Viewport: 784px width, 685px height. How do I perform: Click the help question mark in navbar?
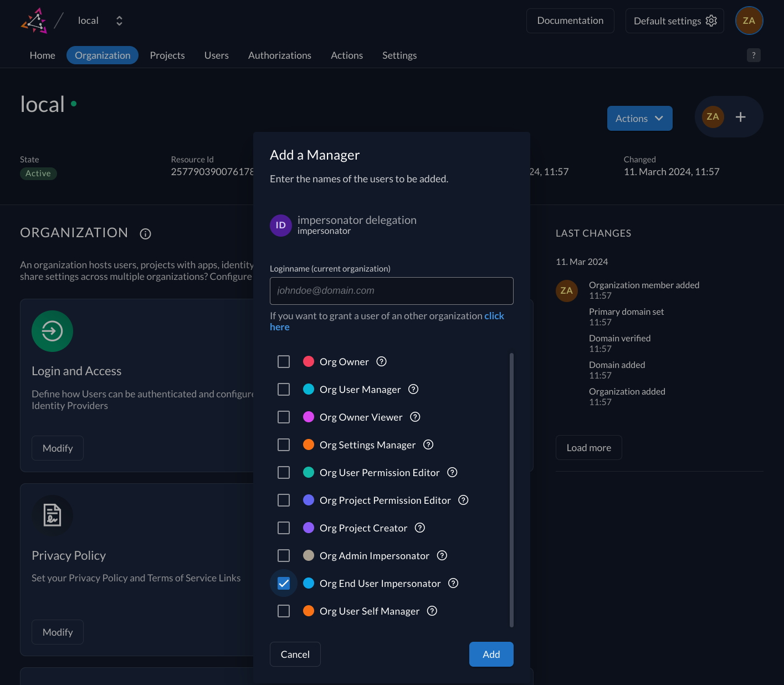(754, 55)
